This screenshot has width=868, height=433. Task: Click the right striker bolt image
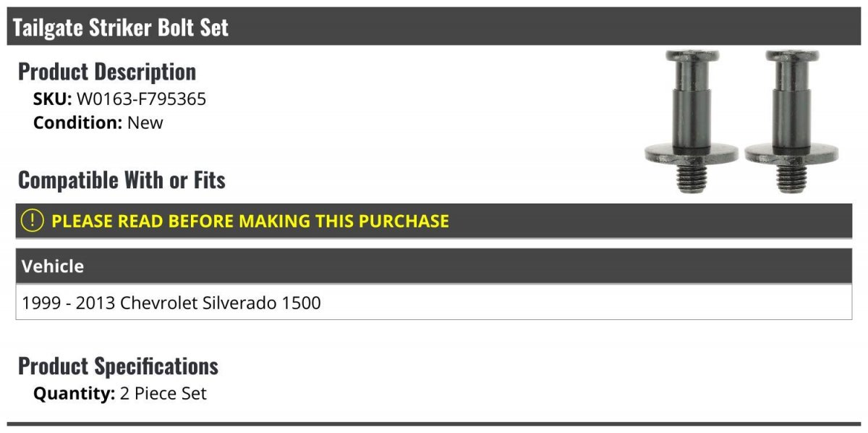[x=791, y=121]
